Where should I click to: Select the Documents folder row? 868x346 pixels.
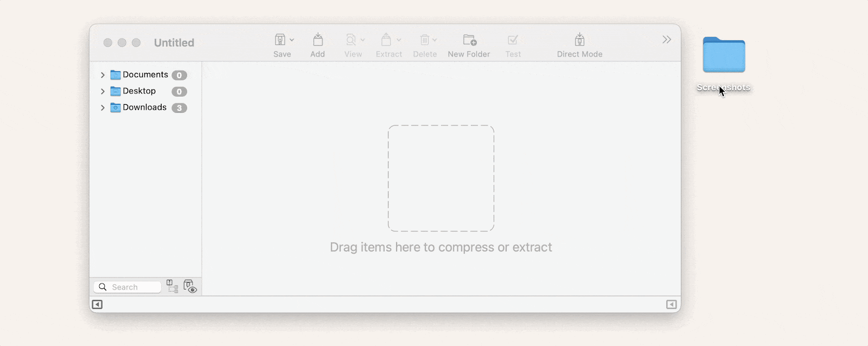click(145, 75)
